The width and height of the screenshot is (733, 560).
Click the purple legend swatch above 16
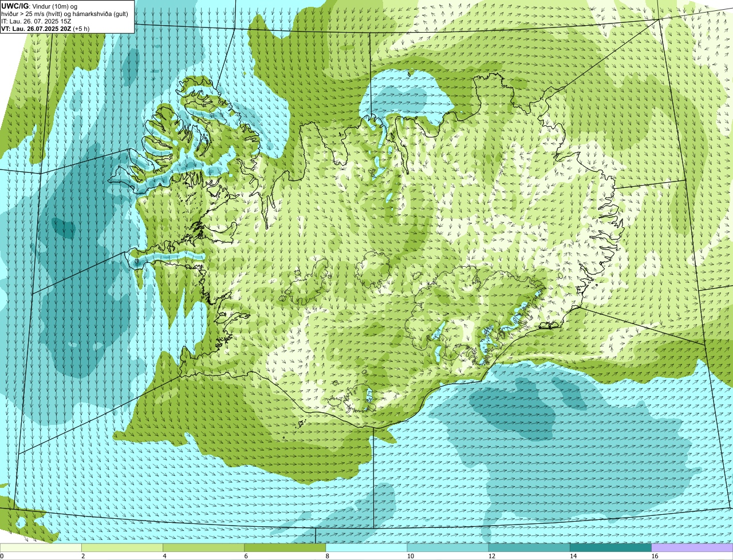tap(692, 547)
